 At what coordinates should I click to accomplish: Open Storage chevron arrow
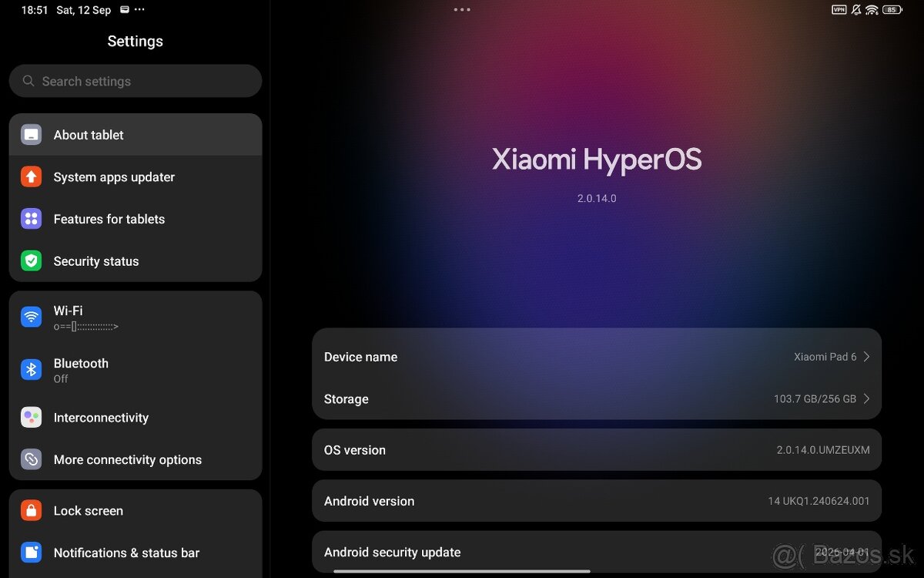tap(866, 399)
